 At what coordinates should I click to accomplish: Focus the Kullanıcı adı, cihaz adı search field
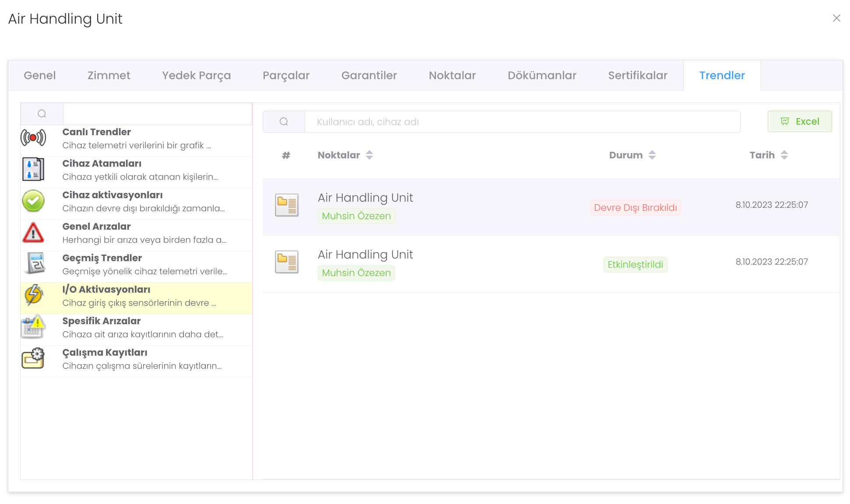click(522, 122)
